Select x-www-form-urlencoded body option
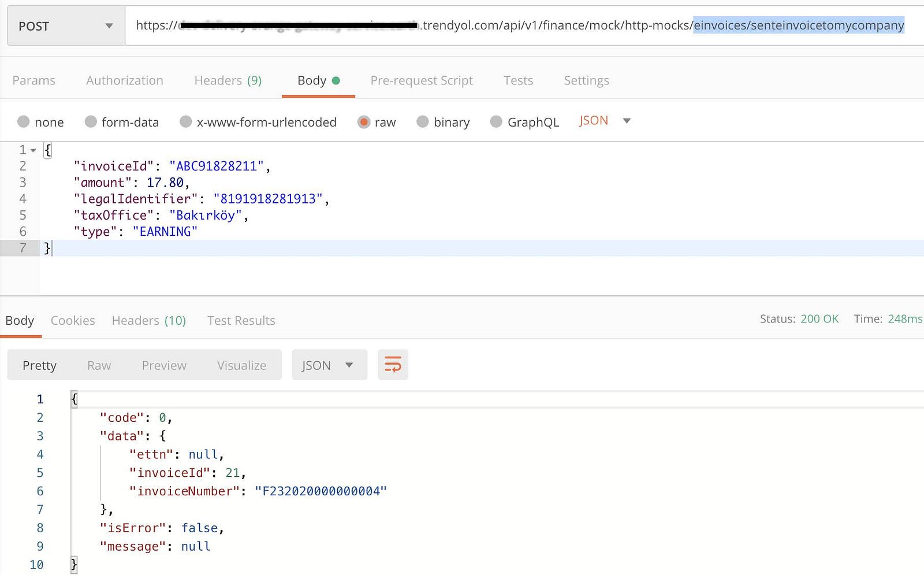The image size is (924, 575). point(185,121)
